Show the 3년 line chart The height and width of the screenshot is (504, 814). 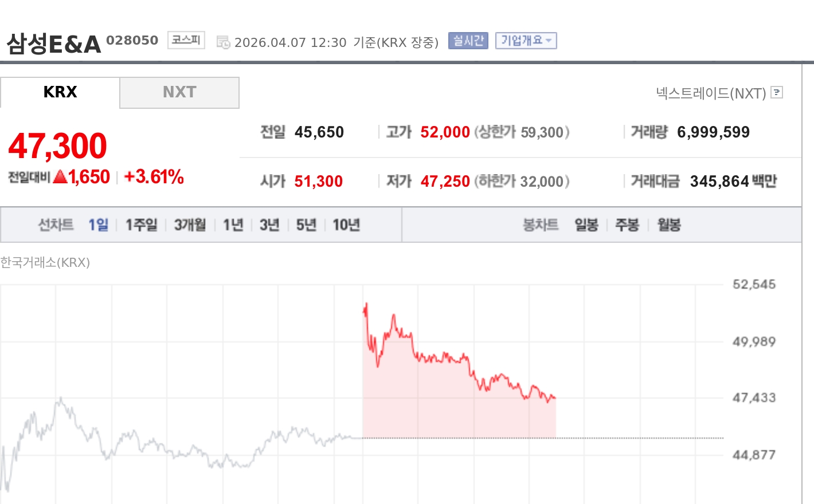[269, 225]
